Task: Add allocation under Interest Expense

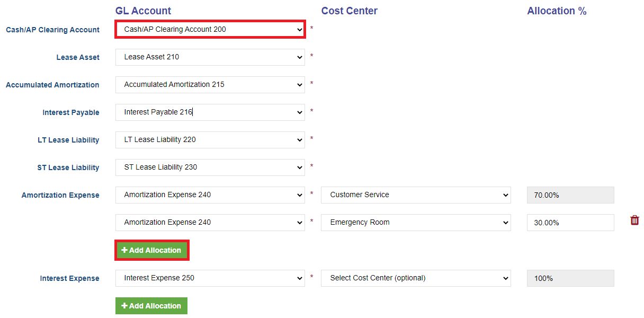Action: coord(151,306)
